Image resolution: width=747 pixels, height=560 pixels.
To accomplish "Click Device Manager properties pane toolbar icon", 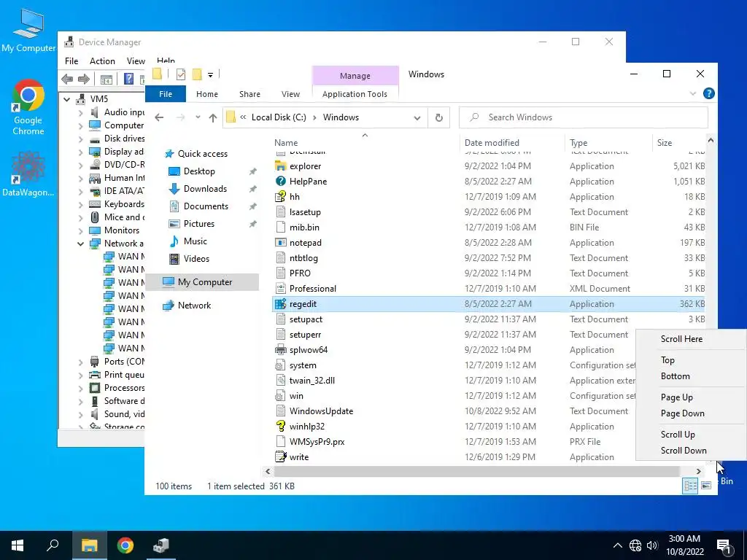I will [x=107, y=79].
